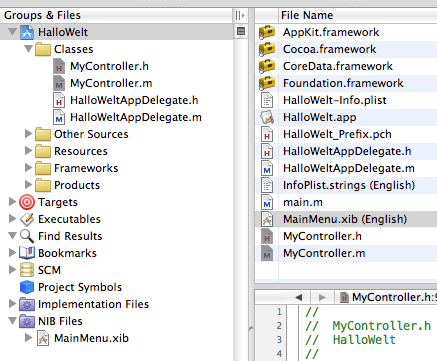Select MyController.m in file list
437x361 pixels.
click(346, 253)
